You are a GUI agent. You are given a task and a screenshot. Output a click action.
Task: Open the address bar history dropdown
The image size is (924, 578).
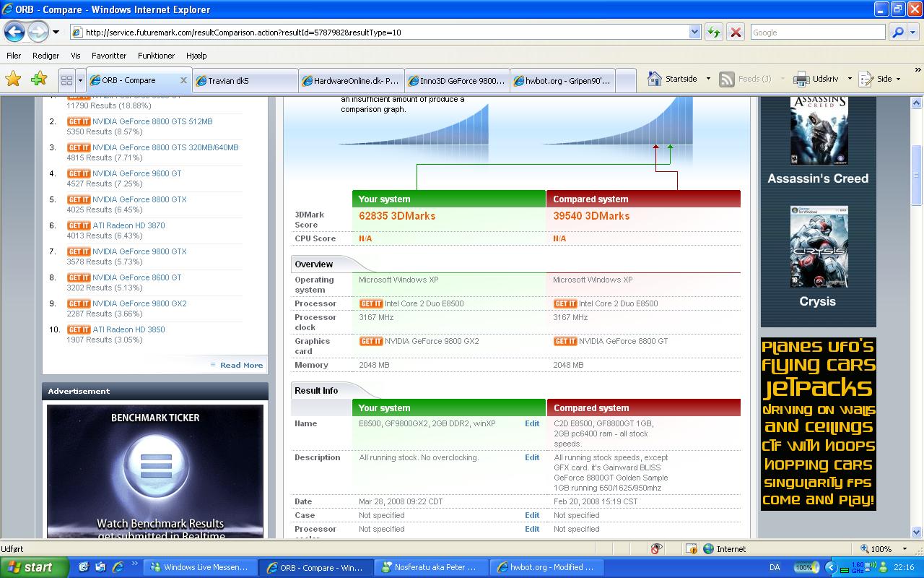coord(694,33)
